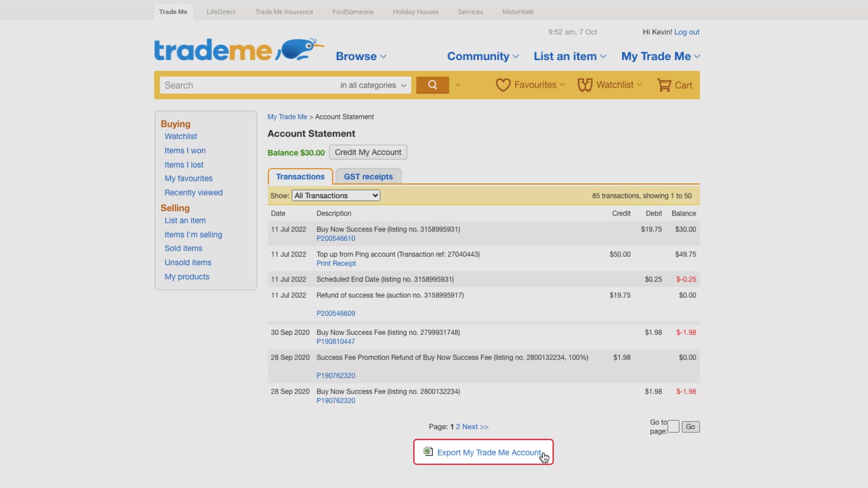The height and width of the screenshot is (488, 868).
Task: Open the shopping Cart icon
Action: pos(664,85)
